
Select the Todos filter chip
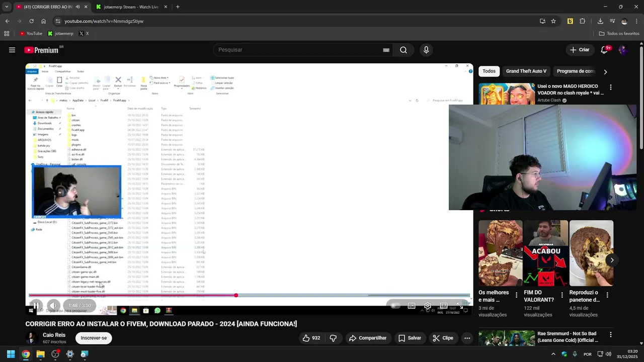[x=489, y=71]
